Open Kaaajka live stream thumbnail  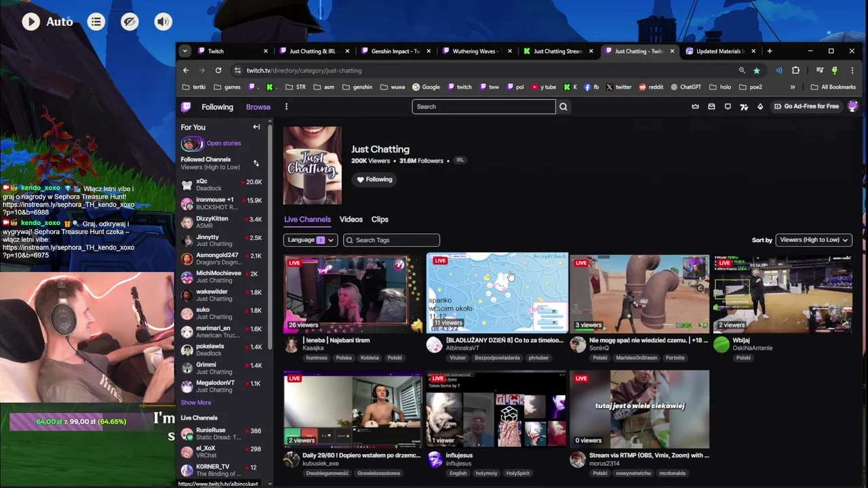[353, 293]
